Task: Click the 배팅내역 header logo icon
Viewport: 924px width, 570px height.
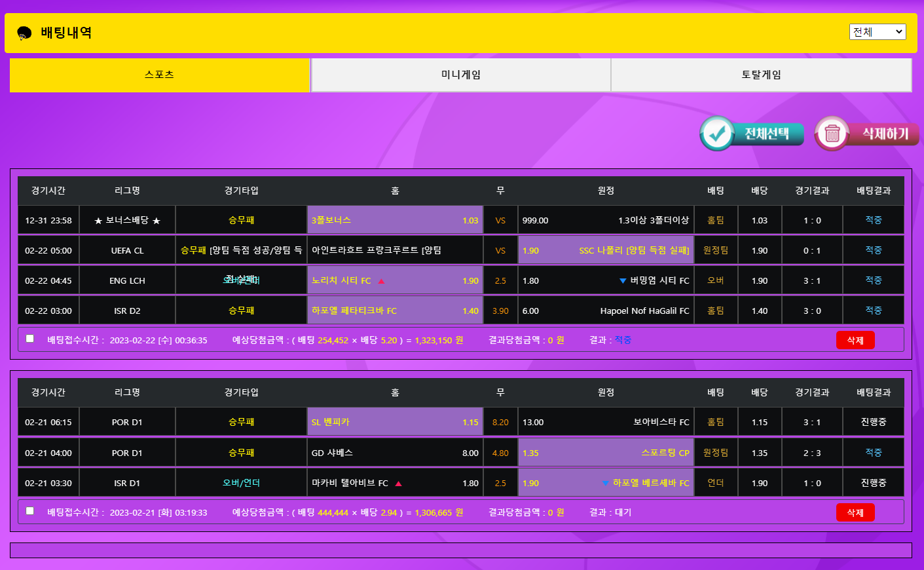Action: click(x=24, y=33)
